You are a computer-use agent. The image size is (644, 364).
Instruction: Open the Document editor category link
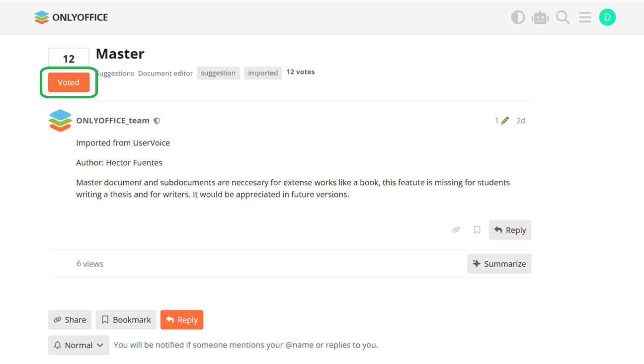pos(165,73)
